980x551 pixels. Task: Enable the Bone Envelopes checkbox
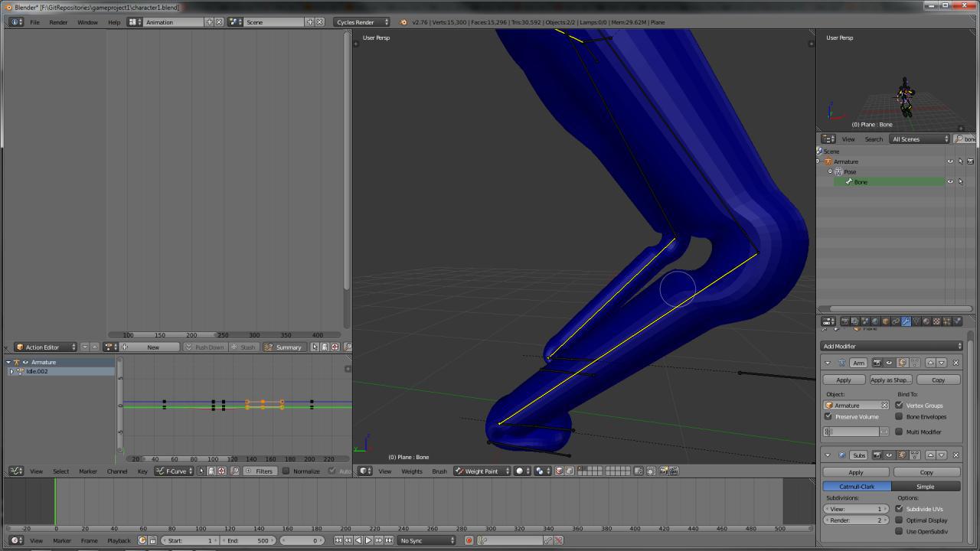899,416
